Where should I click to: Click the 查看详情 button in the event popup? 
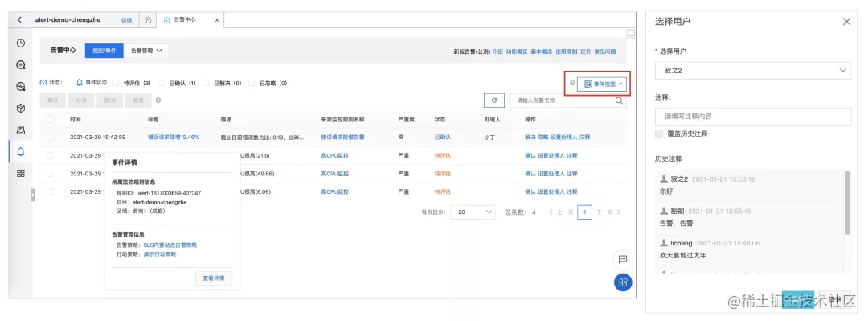tap(214, 278)
